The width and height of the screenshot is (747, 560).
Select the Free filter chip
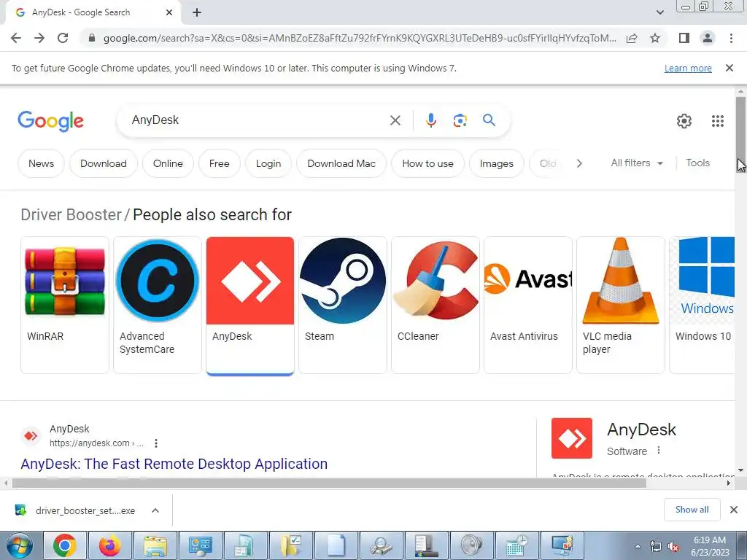click(x=219, y=163)
